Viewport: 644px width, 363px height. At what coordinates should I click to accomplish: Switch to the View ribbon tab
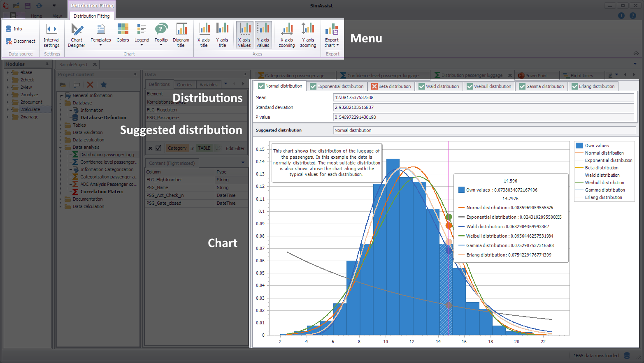click(57, 16)
